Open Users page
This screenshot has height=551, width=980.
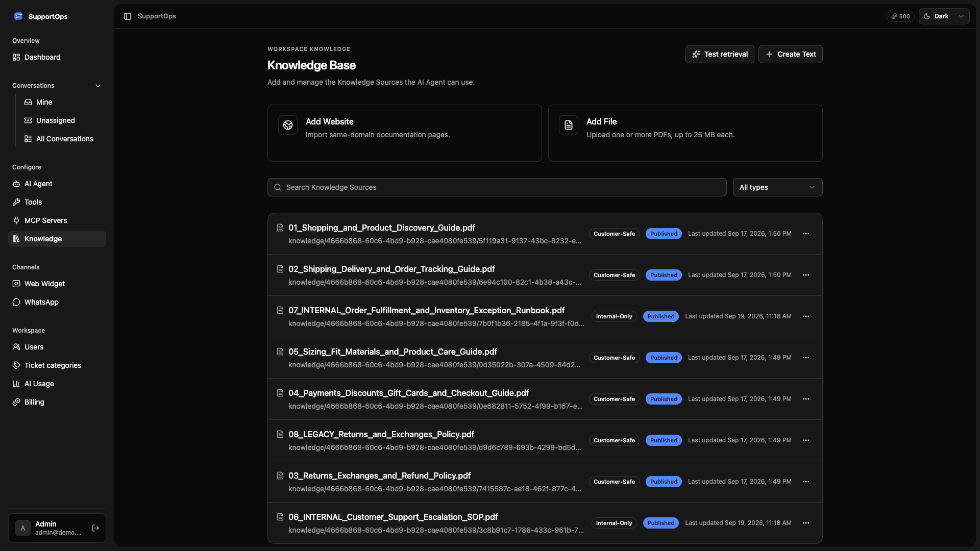pyautogui.click(x=57, y=347)
